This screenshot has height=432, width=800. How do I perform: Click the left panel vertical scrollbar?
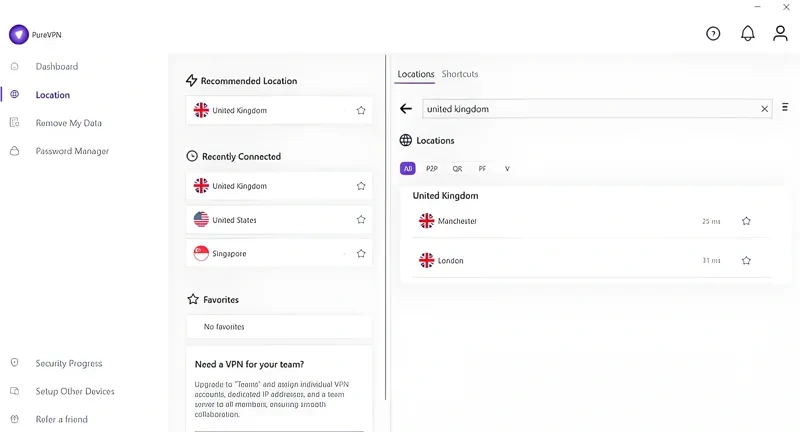(x=386, y=227)
